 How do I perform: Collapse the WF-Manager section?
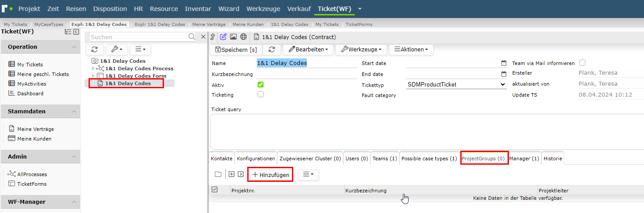(74, 202)
